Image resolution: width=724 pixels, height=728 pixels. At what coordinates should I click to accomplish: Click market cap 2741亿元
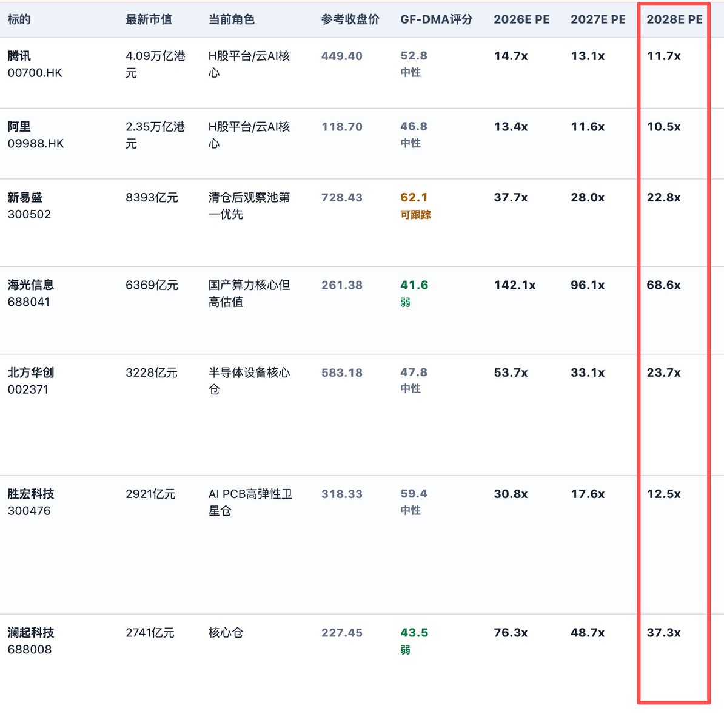pyautogui.click(x=150, y=632)
